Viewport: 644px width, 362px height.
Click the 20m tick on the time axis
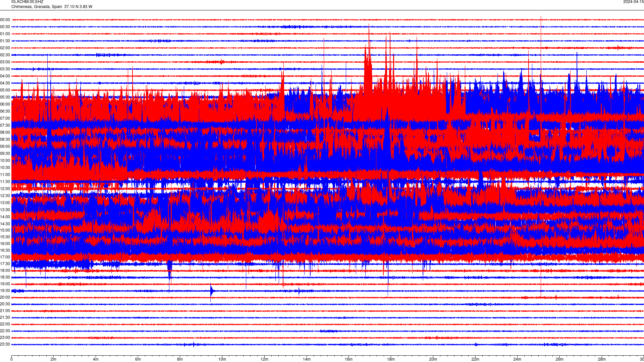[x=433, y=359]
